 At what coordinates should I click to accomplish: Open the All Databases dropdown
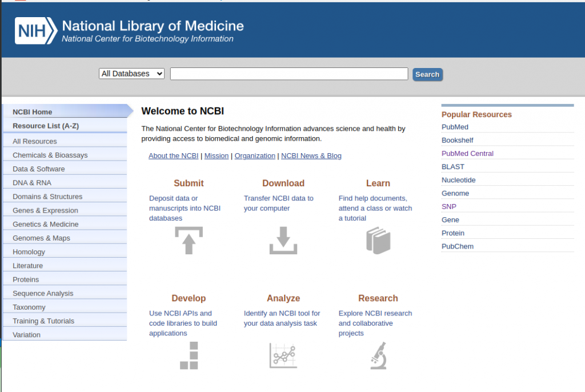pos(132,74)
